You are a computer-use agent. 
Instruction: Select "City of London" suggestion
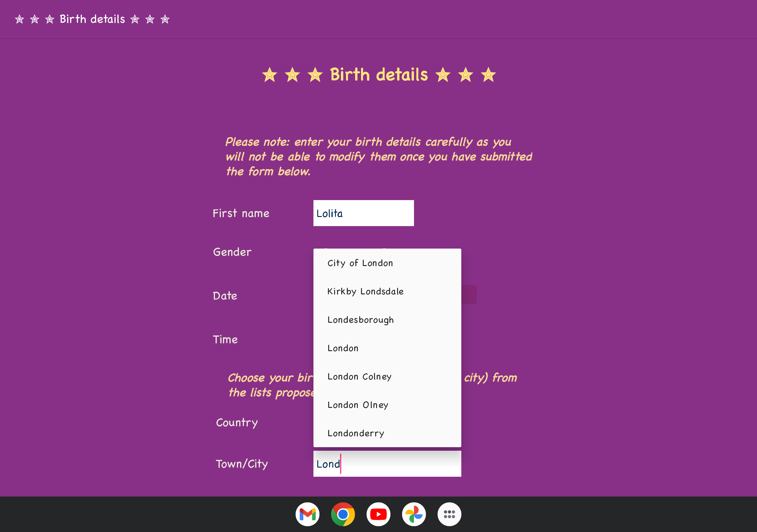click(x=360, y=263)
